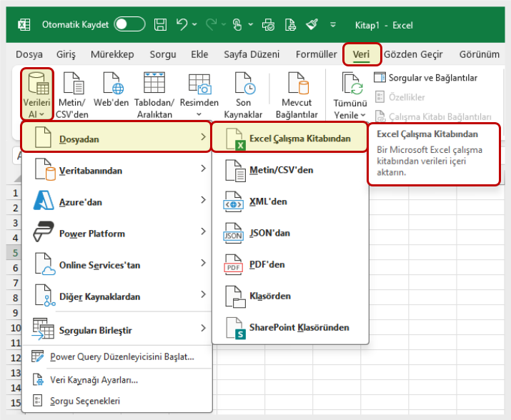The height and width of the screenshot is (420, 511).
Task: Open the Power Platform submenu
Action: (x=117, y=233)
